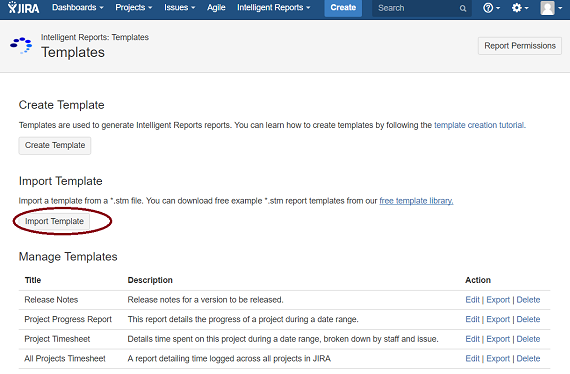
Task: Click the JIRA logo
Action: tap(23, 7)
